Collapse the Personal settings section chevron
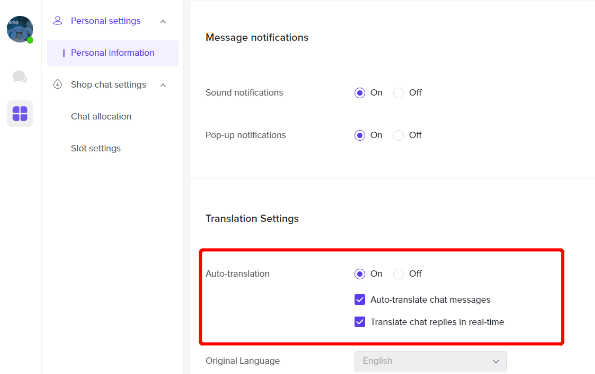The height and width of the screenshot is (374, 595). (x=163, y=21)
